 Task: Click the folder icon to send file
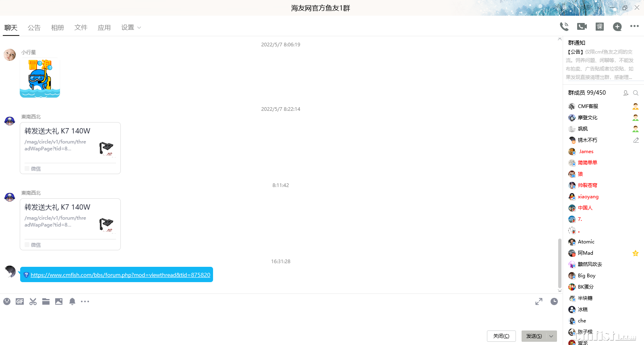tap(46, 301)
